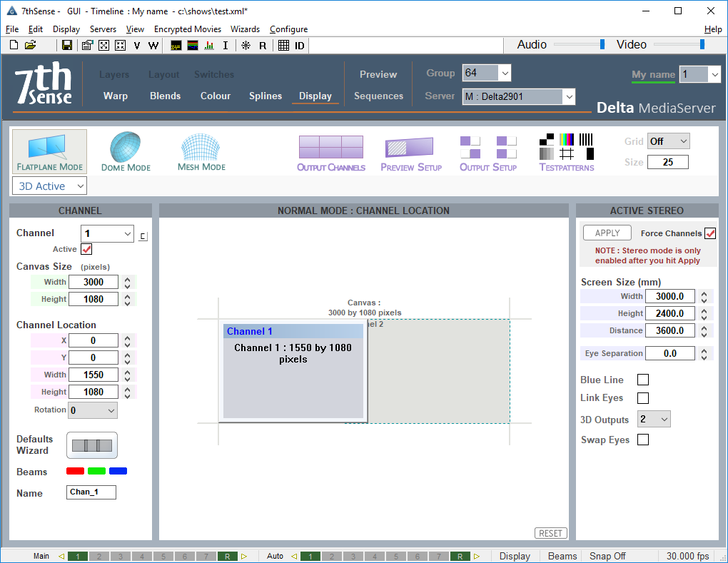Increment the Eye Separation stepper
728x563 pixels.
pos(704,350)
